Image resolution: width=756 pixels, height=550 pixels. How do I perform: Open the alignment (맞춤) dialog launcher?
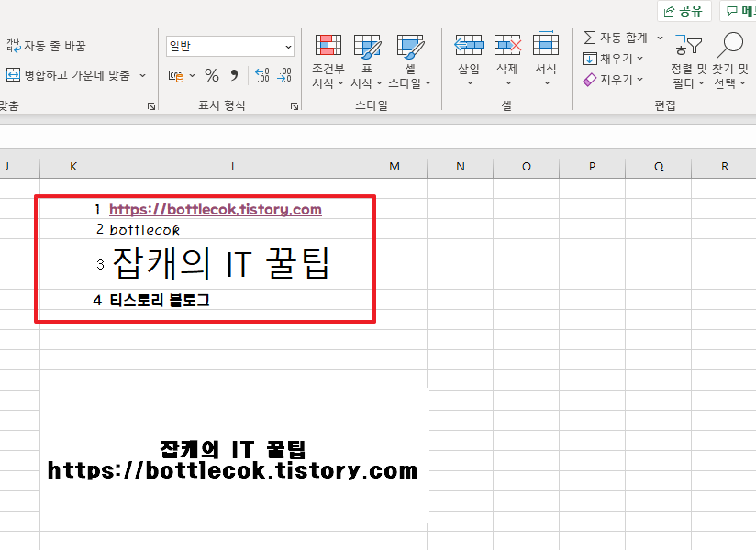tap(151, 106)
